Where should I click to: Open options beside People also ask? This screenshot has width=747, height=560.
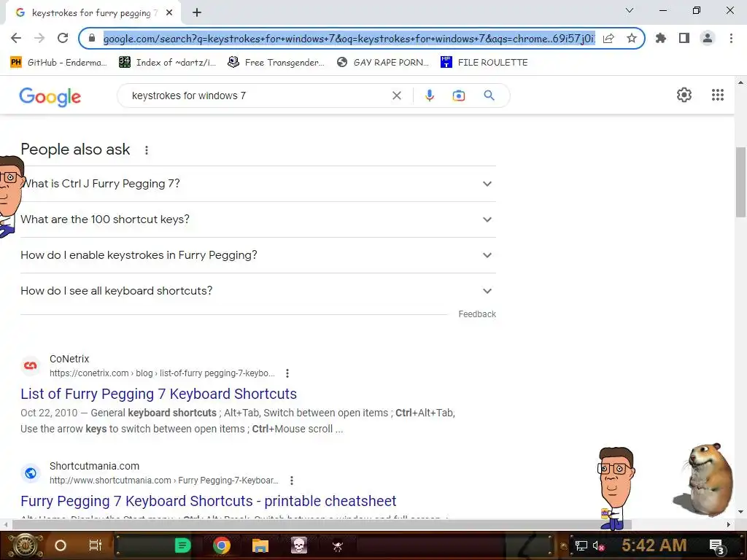(147, 150)
